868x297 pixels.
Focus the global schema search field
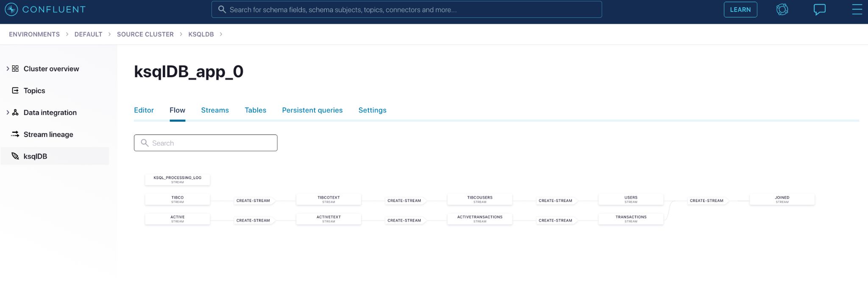point(406,9)
